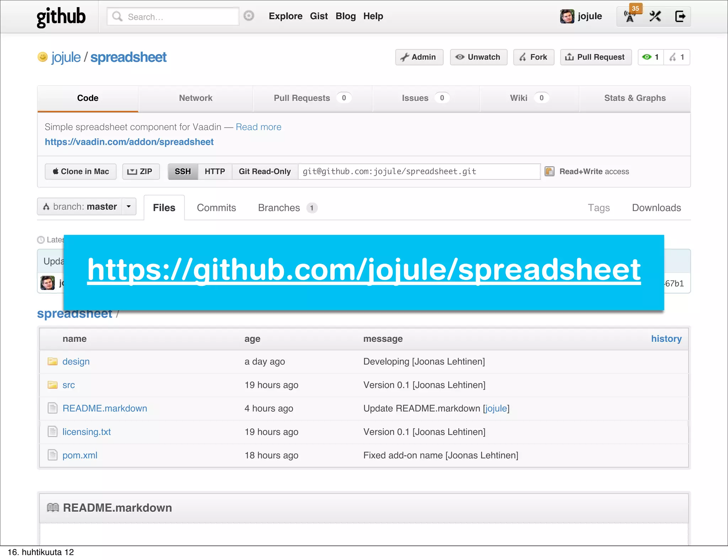This screenshot has height=560, width=728.
Task: Copy clone URL with clipboard icon
Action: [x=550, y=171]
